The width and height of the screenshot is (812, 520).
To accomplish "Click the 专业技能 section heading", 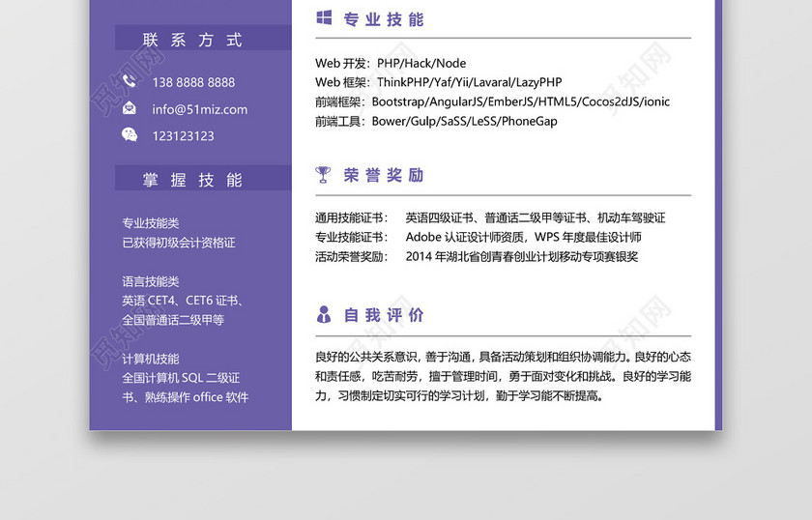I will 384,19.
